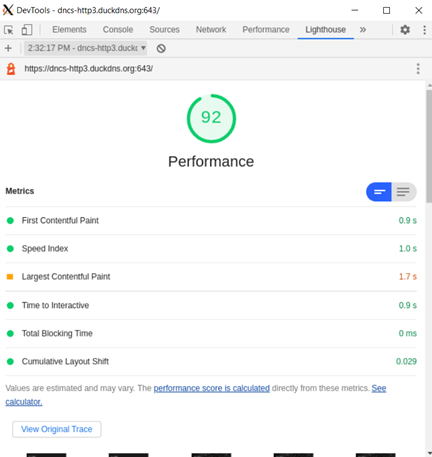Open DevTools customize three-dot menu
The image size is (432, 457).
pyautogui.click(x=424, y=30)
